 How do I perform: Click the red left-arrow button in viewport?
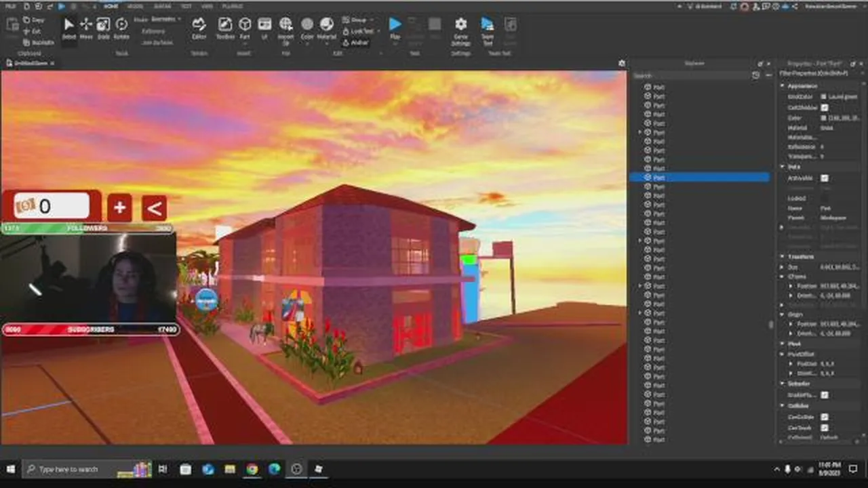tap(154, 208)
